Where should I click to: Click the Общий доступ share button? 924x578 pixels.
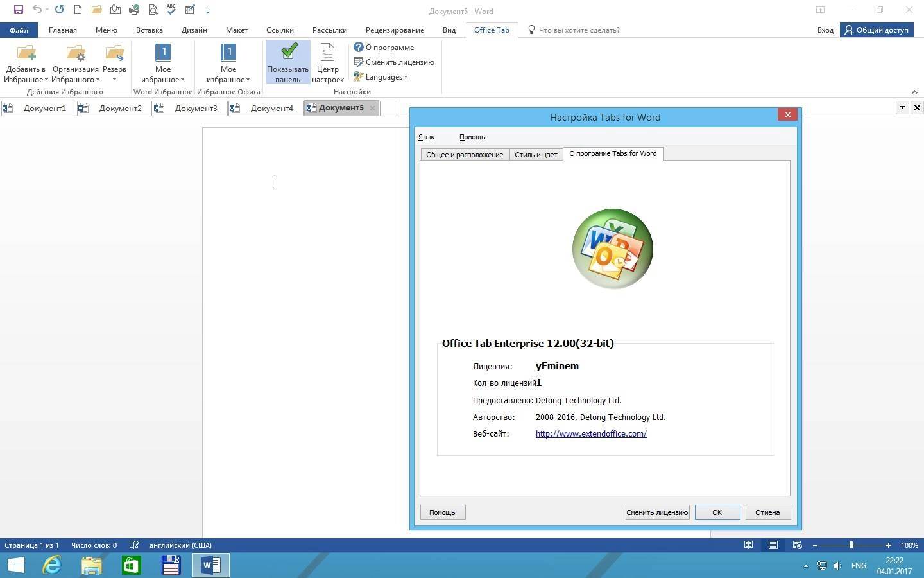877,30
